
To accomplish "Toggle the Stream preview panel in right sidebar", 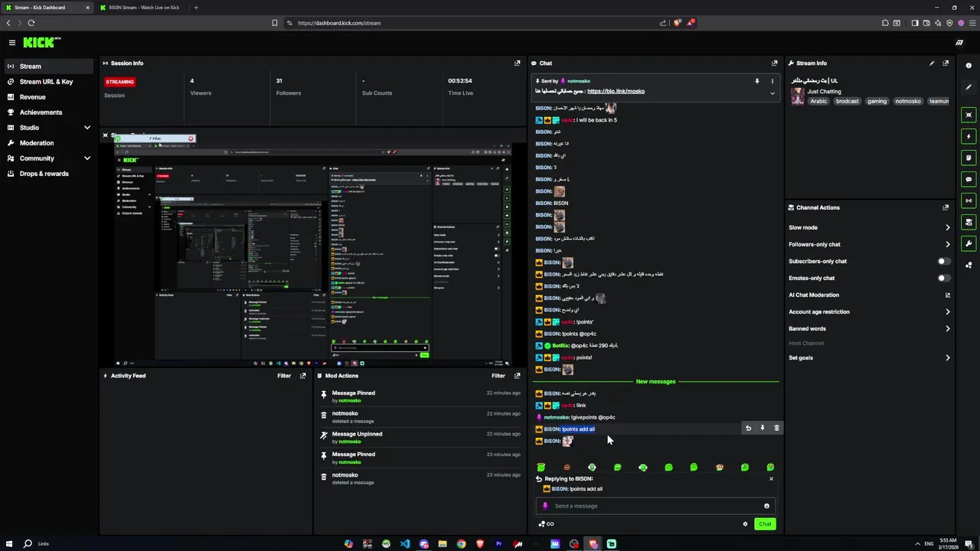I will click(x=969, y=115).
